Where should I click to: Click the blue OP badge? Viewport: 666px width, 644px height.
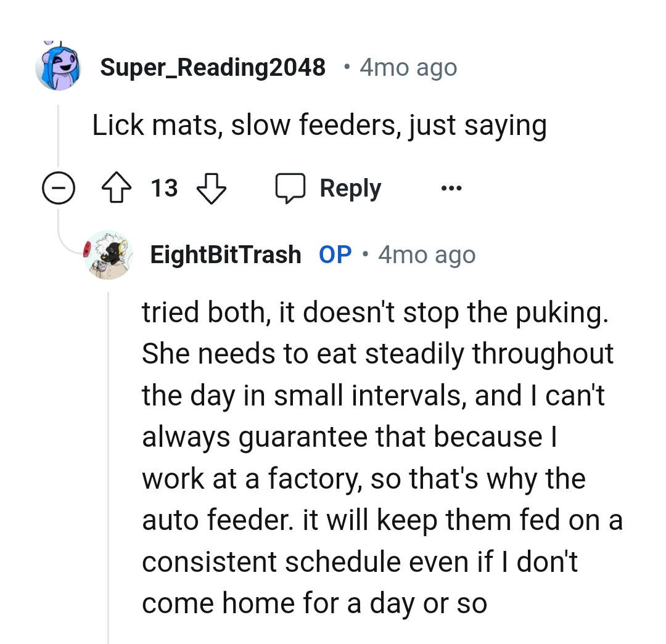pos(335,255)
